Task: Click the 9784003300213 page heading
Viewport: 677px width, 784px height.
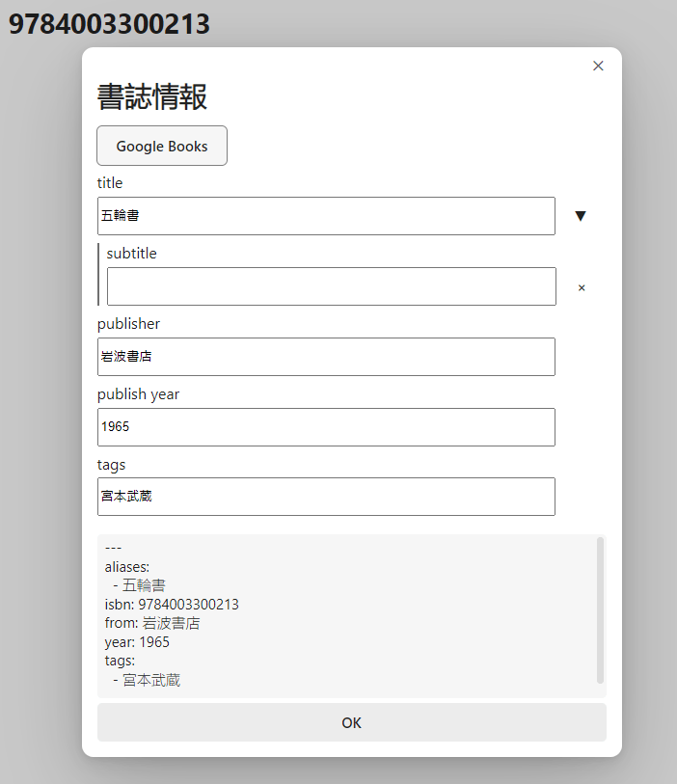Action: 110,24
